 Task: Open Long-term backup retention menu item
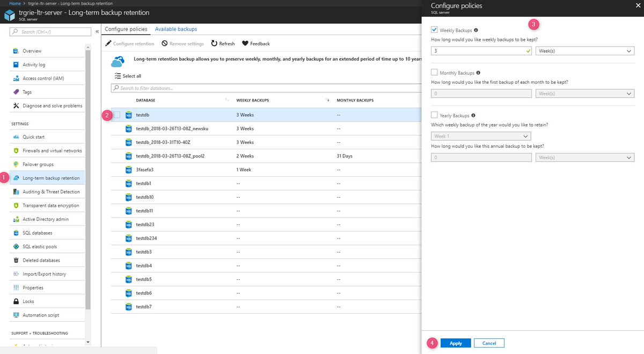[x=47, y=178]
